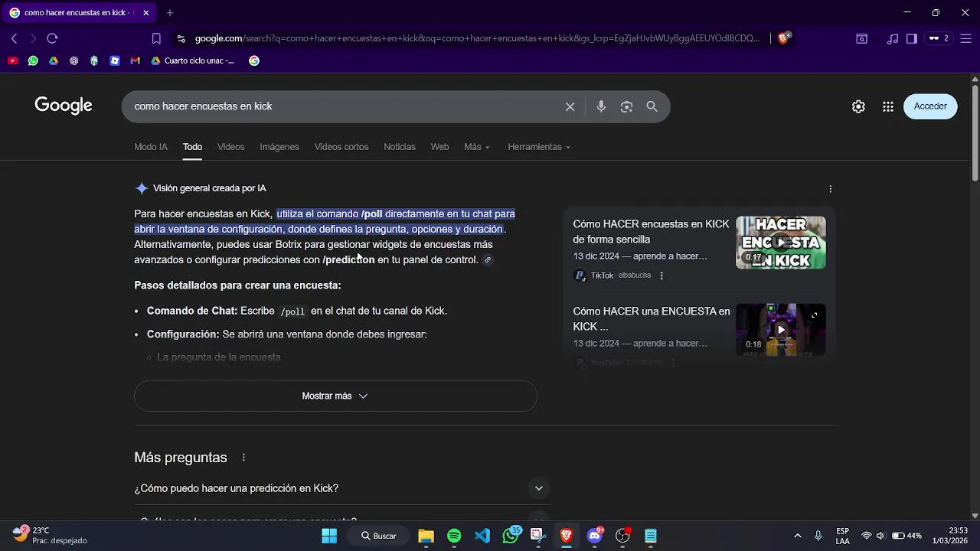The width and height of the screenshot is (980, 551).
Task: Open the battery 44% status indicator
Action: pyautogui.click(x=906, y=536)
